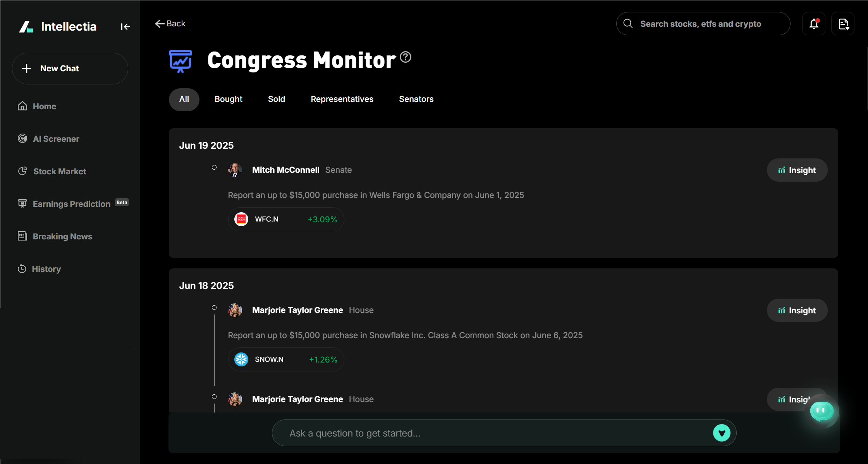Open notifications bell icon

814,24
